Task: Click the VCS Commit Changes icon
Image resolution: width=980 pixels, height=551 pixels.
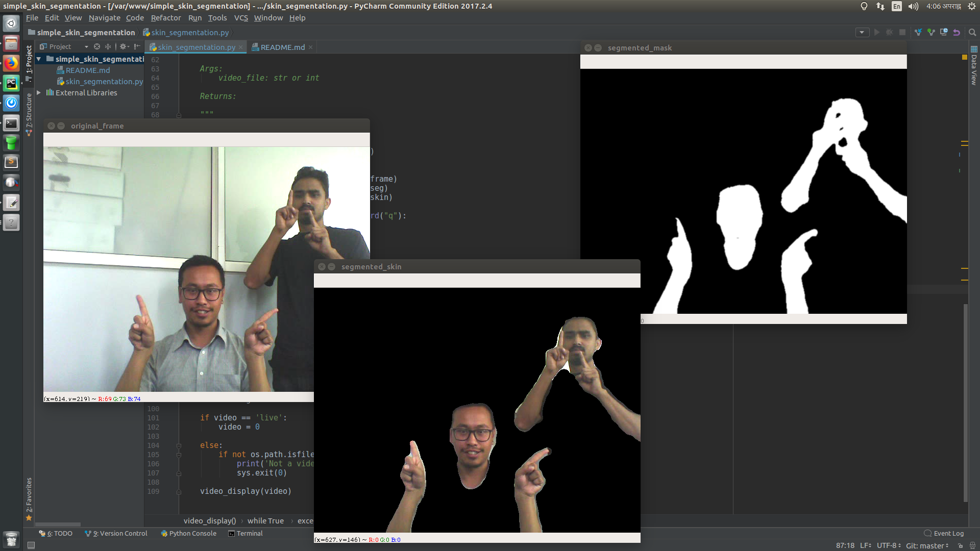Action: 931,32
